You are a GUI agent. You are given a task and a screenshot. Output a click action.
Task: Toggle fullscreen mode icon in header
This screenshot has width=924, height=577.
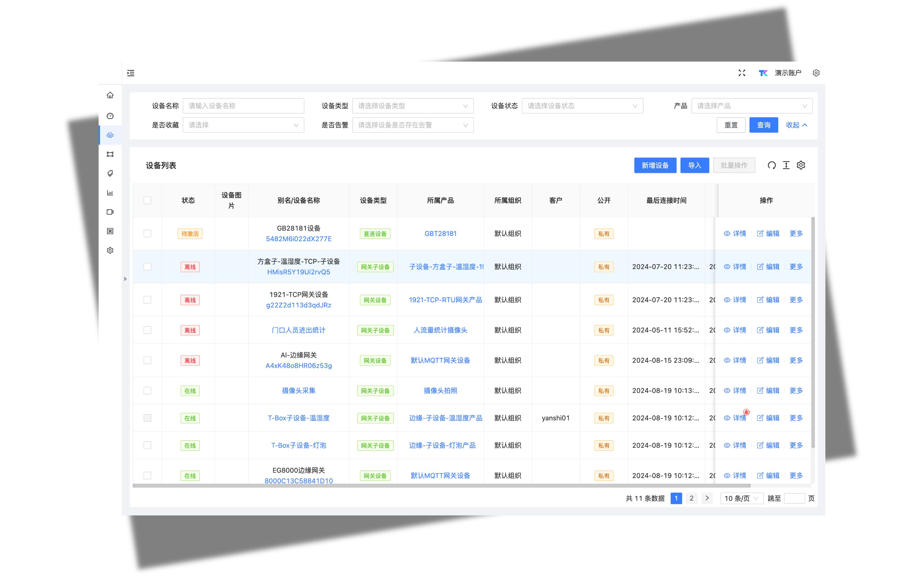pos(742,73)
